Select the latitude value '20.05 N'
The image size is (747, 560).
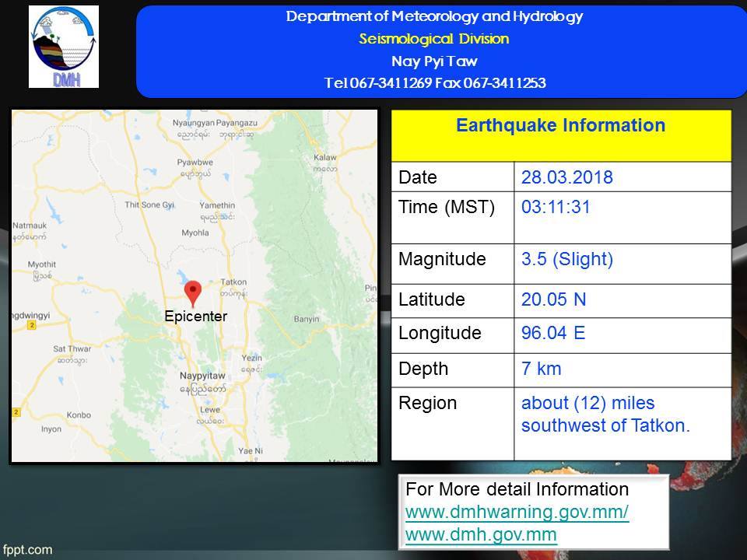[x=553, y=299]
